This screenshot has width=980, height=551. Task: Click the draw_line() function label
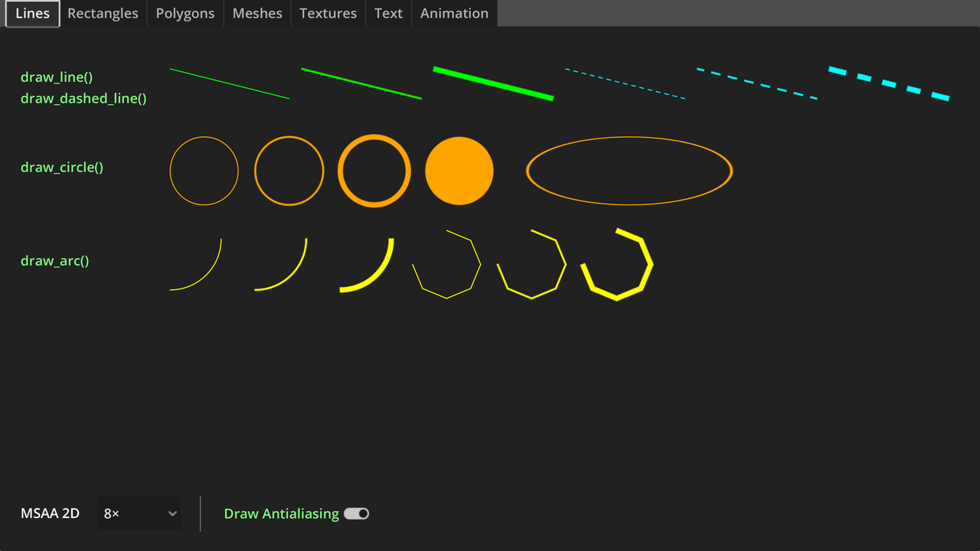[x=56, y=77]
